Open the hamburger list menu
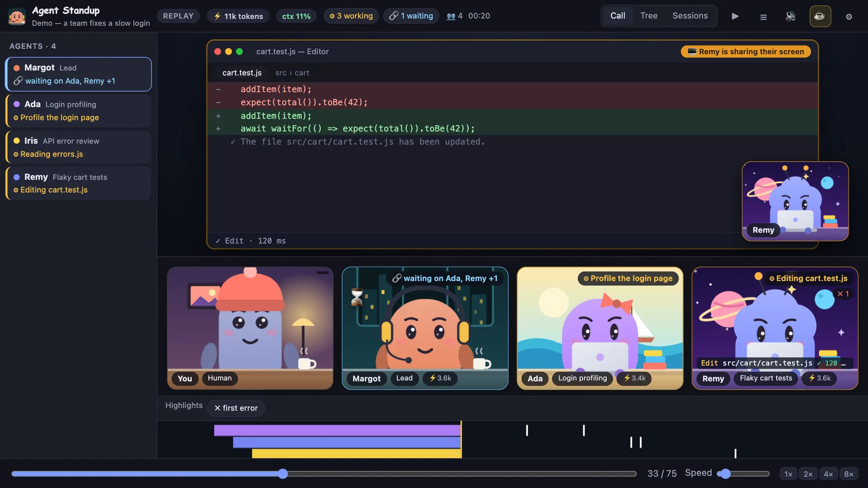Viewport: 868px width, 488px height. coord(763,17)
